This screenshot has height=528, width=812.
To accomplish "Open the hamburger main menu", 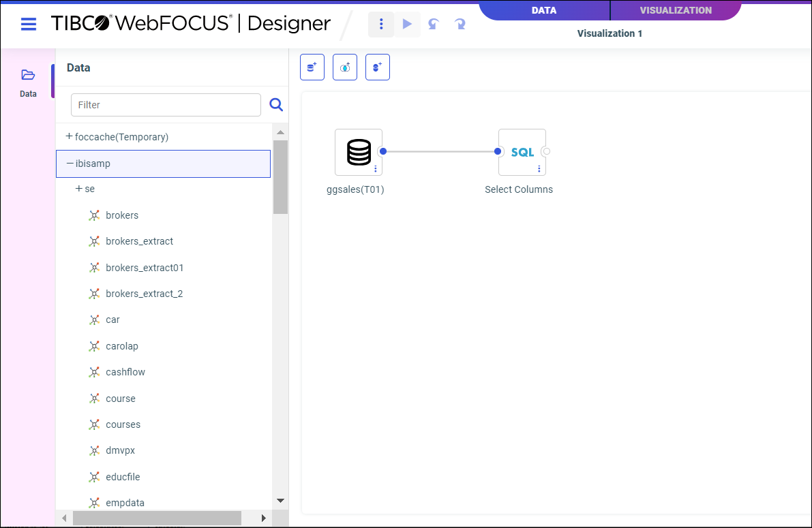I will point(29,24).
